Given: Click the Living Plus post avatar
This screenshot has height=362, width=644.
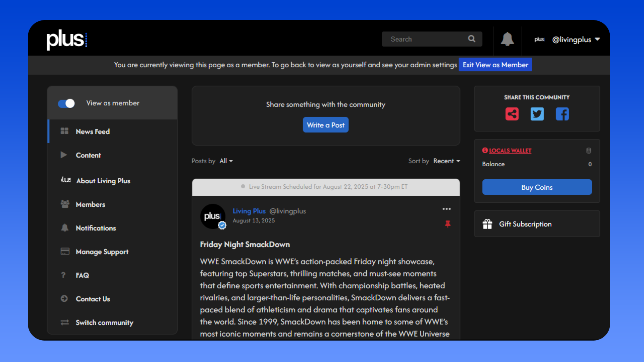Looking at the screenshot, I should [x=213, y=216].
